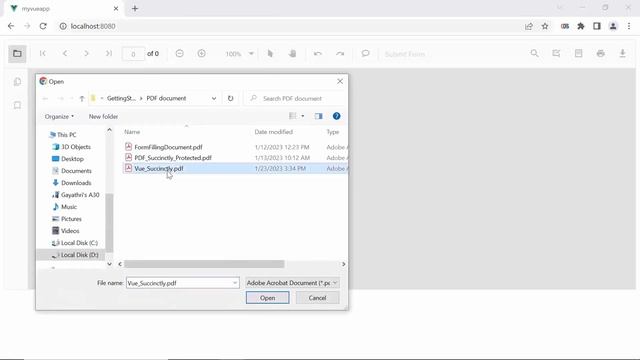Image resolution: width=640 pixels, height=360 pixels.
Task: Reload the localhost:8080 page in Chrome
Action: pos(43,26)
